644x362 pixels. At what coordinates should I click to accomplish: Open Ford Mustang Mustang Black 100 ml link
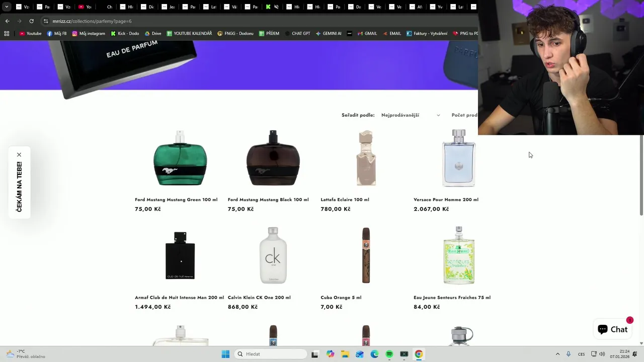[x=268, y=200]
